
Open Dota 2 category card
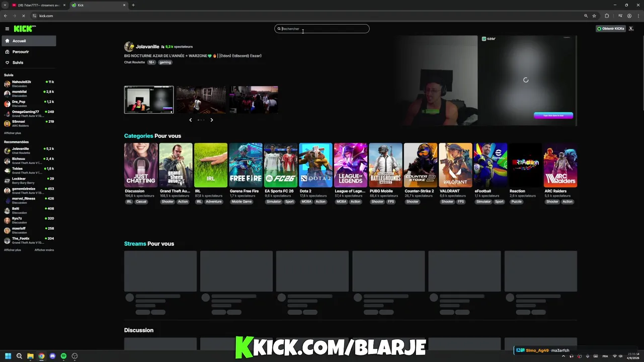[x=315, y=165]
